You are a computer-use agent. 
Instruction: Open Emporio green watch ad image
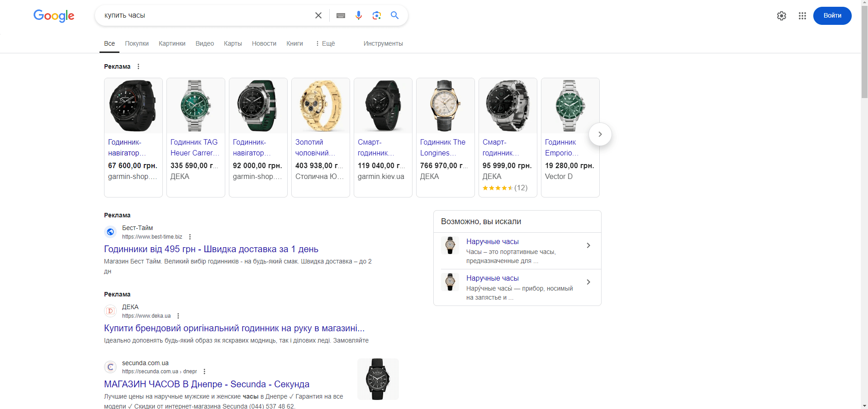(570, 106)
